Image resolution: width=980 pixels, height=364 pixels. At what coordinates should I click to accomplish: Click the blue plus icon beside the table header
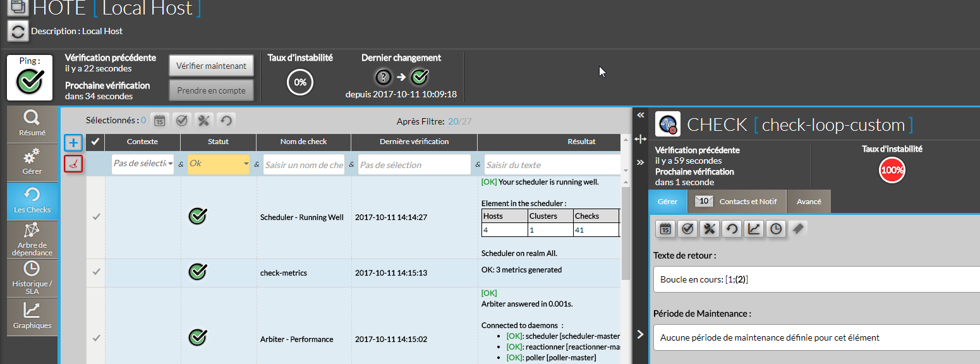[74, 142]
